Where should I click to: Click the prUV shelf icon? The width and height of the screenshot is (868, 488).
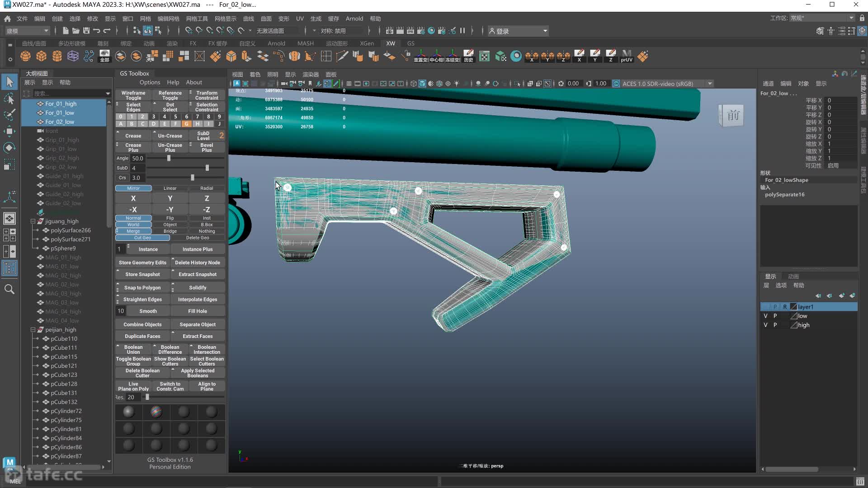[627, 56]
